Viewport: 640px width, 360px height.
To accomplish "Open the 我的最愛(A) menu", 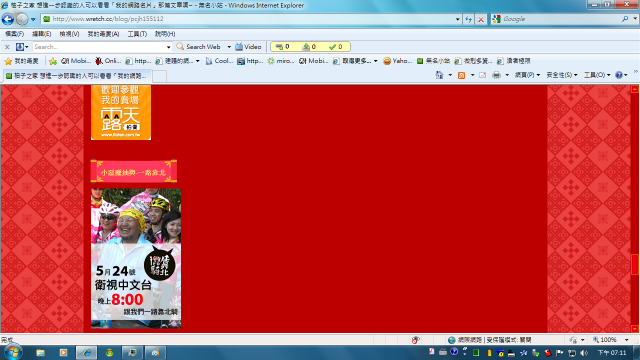I will (103, 34).
